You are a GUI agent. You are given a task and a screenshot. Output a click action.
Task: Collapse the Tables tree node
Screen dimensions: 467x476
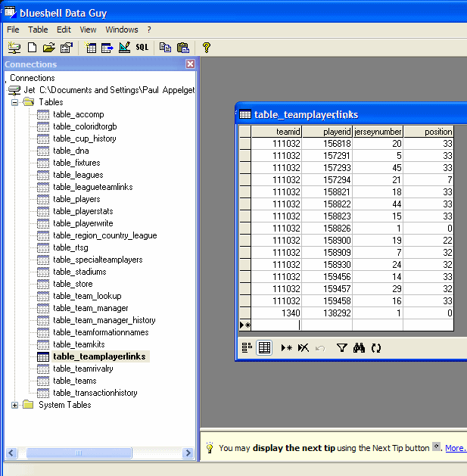[x=15, y=102]
